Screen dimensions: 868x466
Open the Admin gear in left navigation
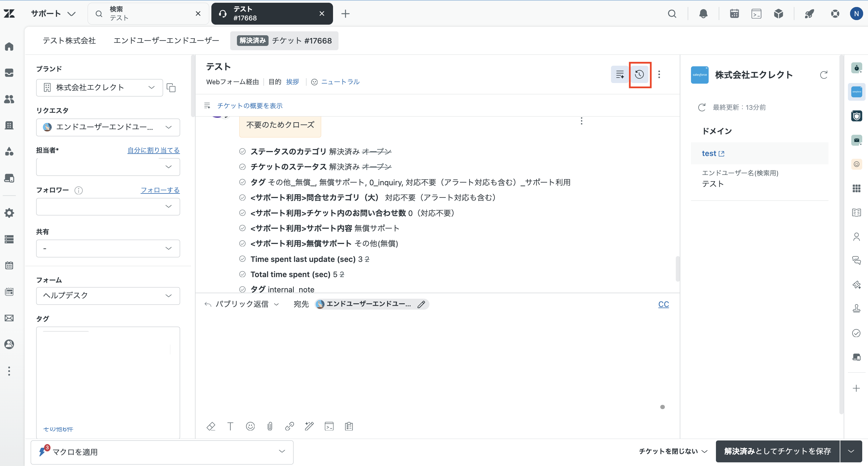[x=9, y=213]
